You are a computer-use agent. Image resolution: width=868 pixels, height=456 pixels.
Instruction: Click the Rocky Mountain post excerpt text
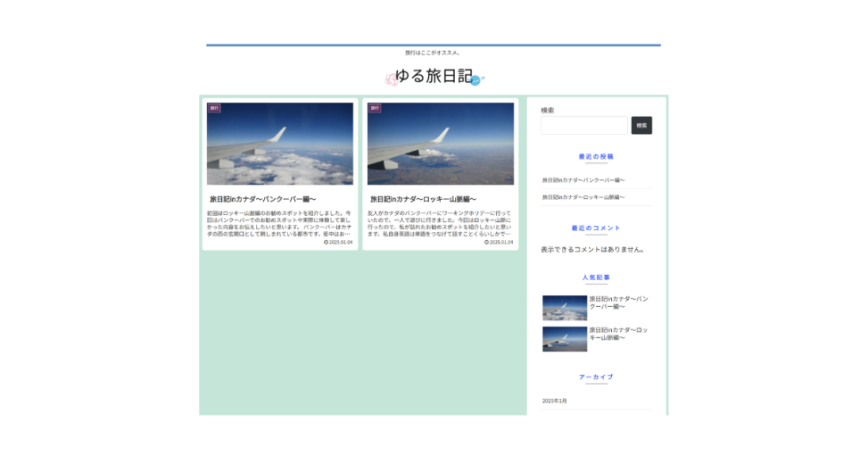coord(440,224)
